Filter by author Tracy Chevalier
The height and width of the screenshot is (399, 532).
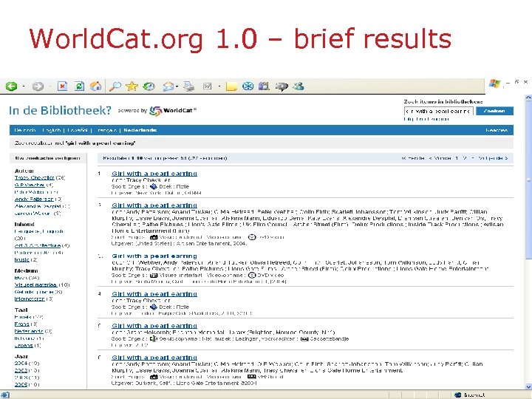pyautogui.click(x=34, y=178)
